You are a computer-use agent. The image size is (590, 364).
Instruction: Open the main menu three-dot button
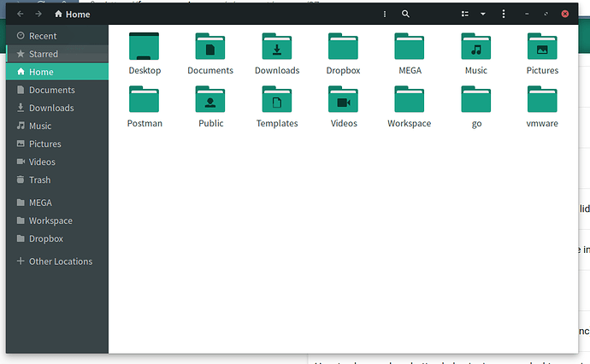point(504,14)
